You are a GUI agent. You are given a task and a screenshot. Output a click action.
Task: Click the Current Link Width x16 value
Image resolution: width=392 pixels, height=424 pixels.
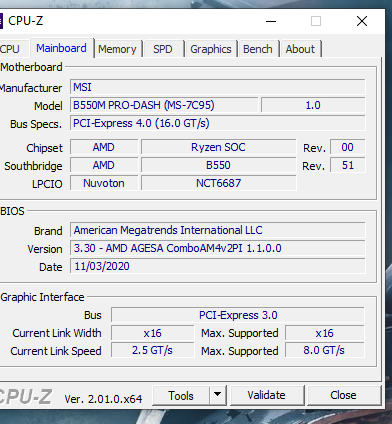tap(153, 333)
